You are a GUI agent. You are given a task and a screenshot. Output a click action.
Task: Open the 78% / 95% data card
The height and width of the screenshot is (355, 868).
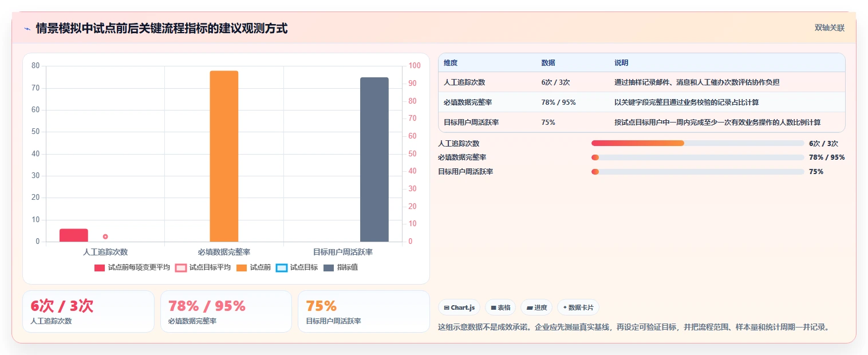pos(226,311)
